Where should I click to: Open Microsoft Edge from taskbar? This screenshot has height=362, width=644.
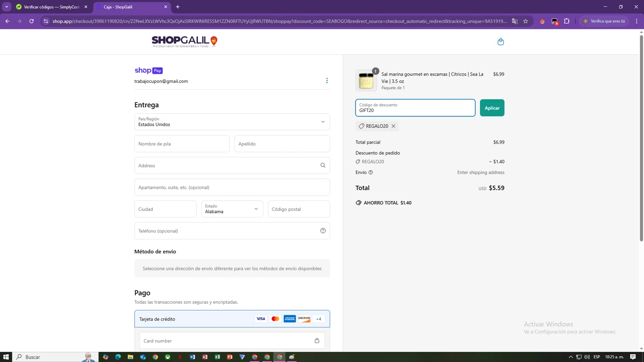(118, 357)
